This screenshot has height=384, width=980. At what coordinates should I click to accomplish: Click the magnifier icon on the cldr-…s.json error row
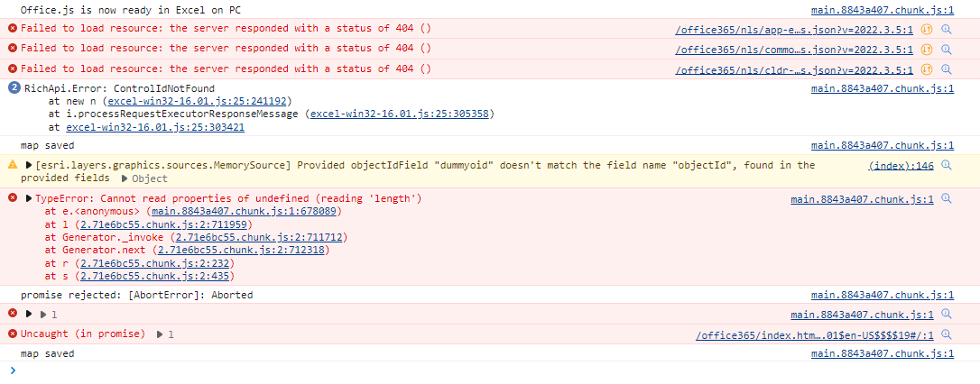(947, 69)
